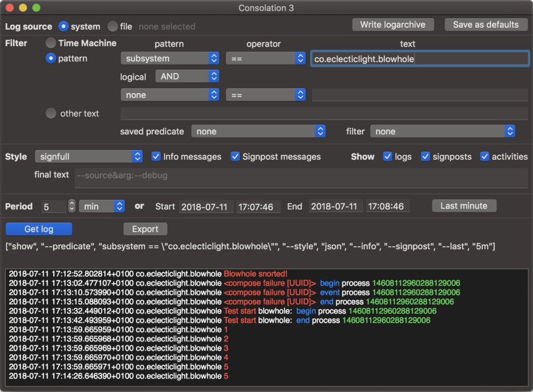Click the co.eclecticlight.blowhole text field
This screenshot has height=392, width=533.
click(420, 58)
